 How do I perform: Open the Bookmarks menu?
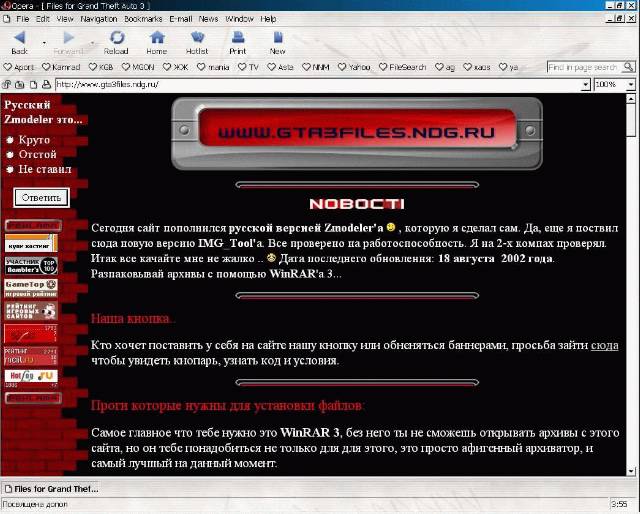click(x=143, y=19)
